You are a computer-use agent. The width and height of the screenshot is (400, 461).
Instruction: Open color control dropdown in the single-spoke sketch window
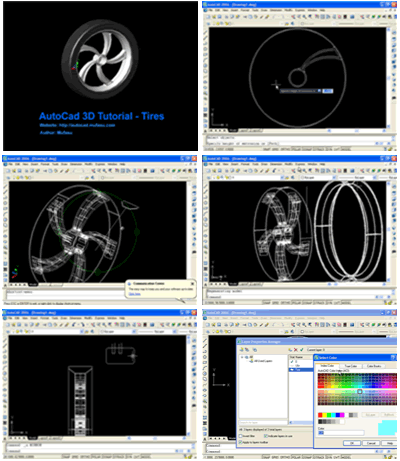[x=335, y=24]
